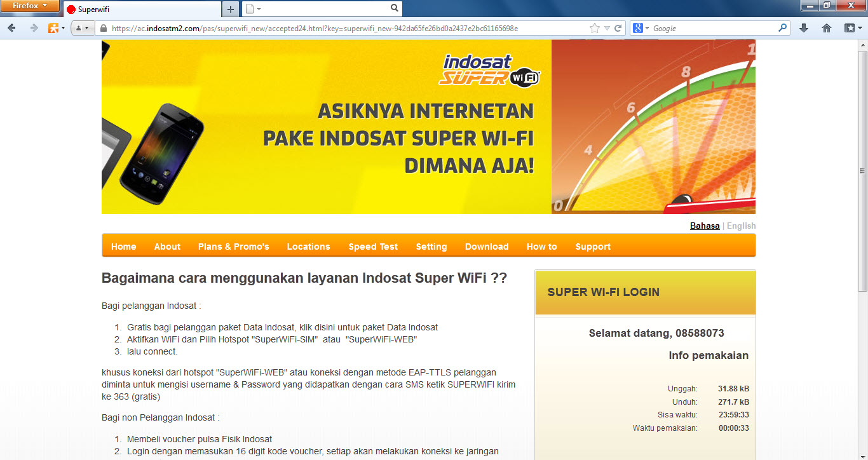Screen dimensions: 868x460
Task: Click the list item 'lalu connect.'
Action: (x=153, y=351)
